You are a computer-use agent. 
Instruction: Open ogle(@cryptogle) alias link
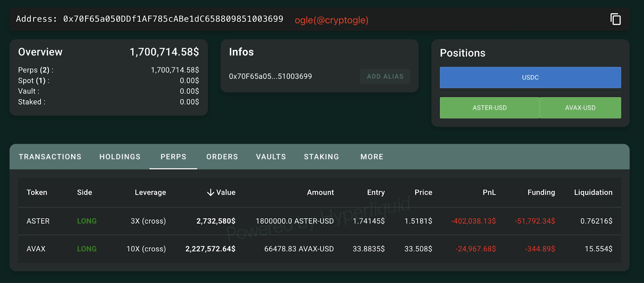click(x=331, y=20)
